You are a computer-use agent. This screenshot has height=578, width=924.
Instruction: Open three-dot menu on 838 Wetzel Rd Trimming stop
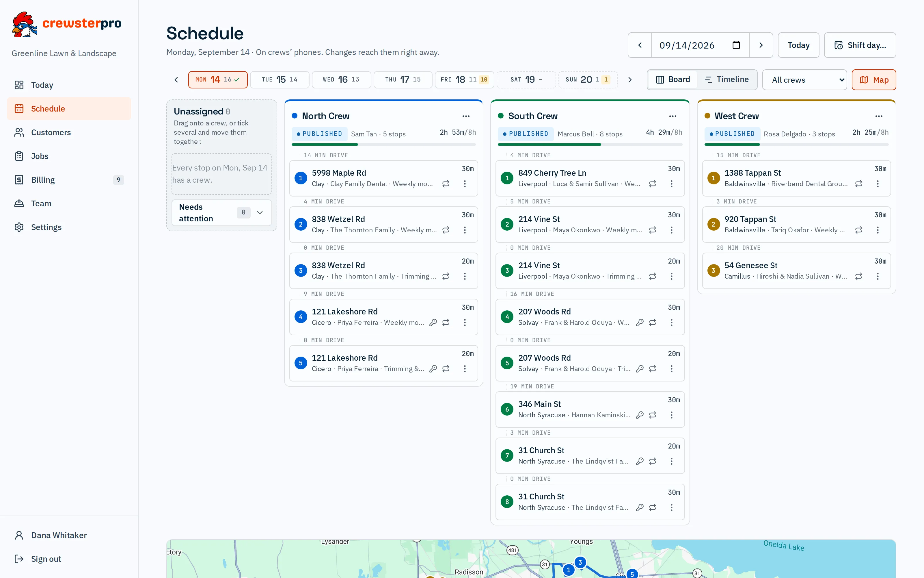(x=465, y=276)
